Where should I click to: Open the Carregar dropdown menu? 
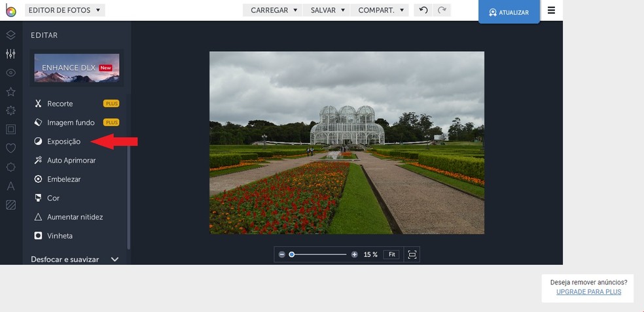coord(272,10)
